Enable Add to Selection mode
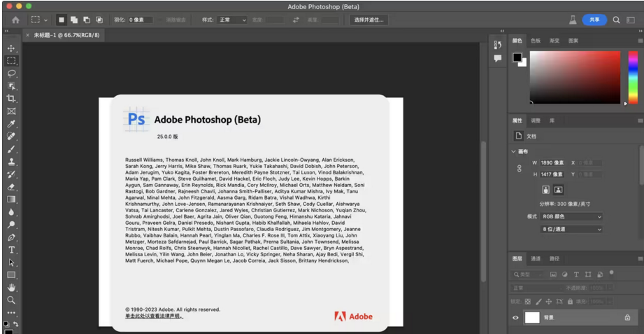The height and width of the screenshot is (334, 644). pyautogui.click(x=74, y=20)
